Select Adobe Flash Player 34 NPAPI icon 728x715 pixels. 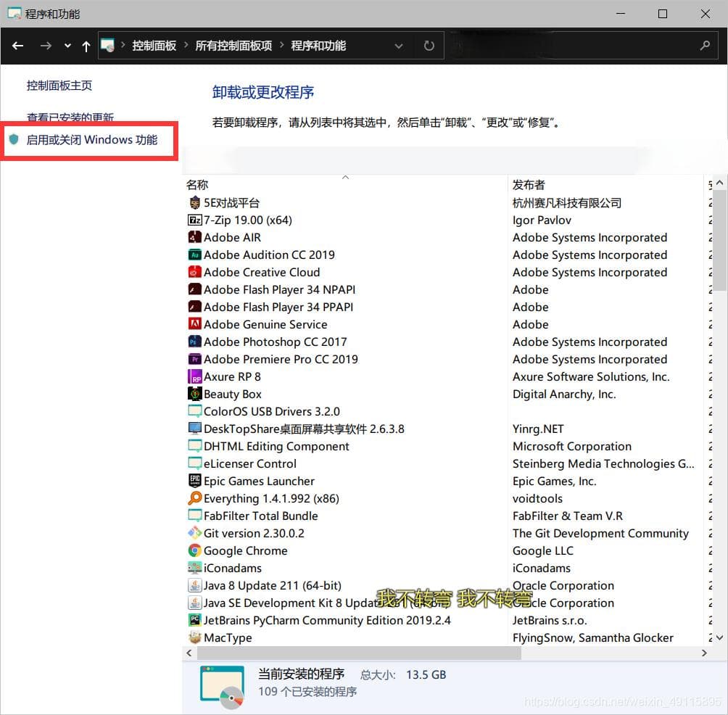194,290
